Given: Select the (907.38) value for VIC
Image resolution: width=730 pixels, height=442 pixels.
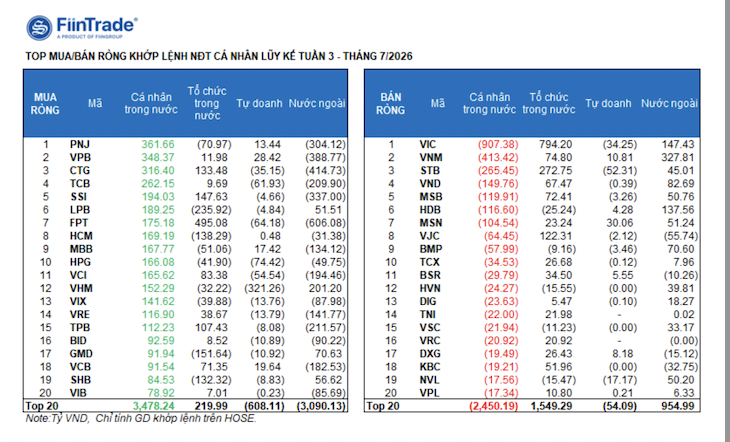Looking at the screenshot, I should click(x=498, y=144).
